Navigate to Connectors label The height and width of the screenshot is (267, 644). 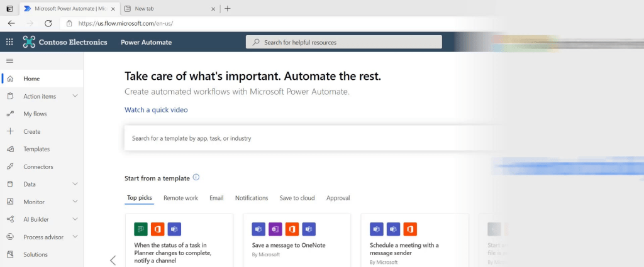[38, 167]
